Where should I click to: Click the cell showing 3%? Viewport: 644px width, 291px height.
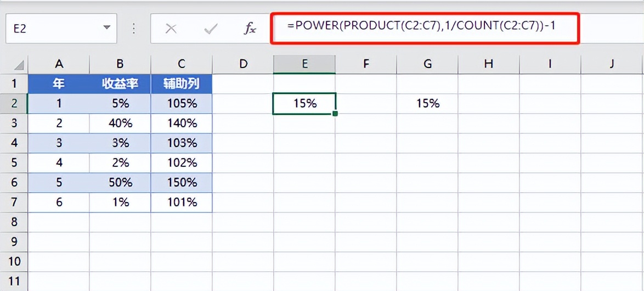click(120, 143)
